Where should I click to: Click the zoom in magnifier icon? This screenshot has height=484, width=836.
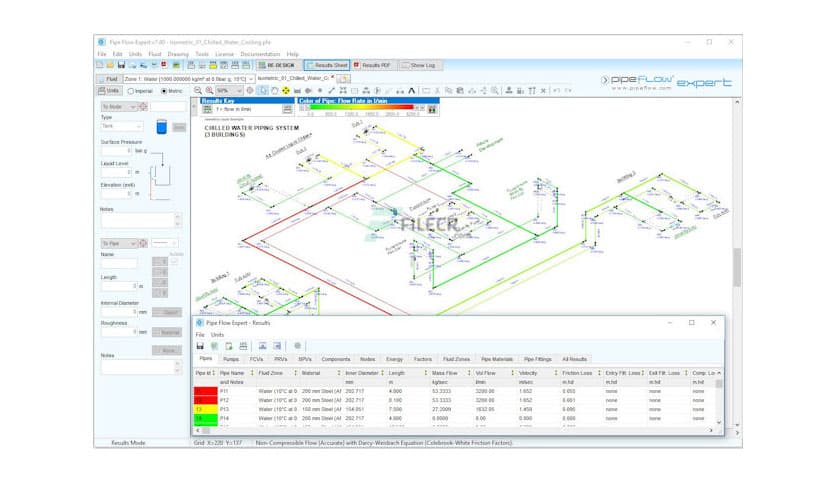click(x=208, y=90)
